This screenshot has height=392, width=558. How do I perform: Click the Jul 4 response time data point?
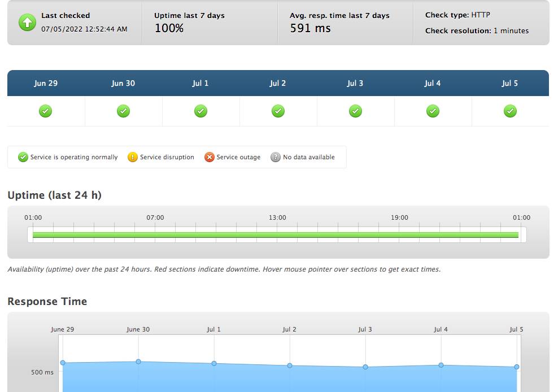click(441, 365)
